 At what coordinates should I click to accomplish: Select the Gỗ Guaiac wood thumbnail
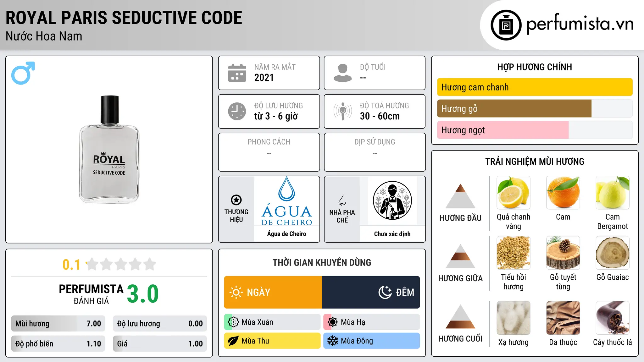(613, 253)
